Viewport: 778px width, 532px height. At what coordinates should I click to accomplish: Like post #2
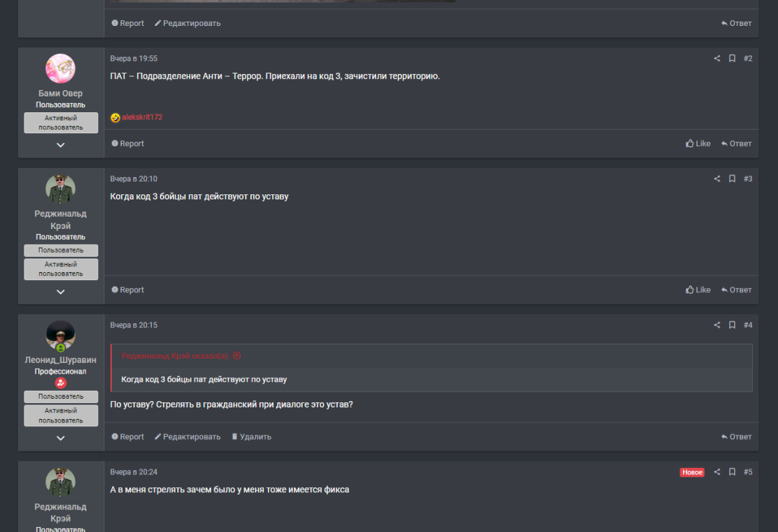[698, 144]
